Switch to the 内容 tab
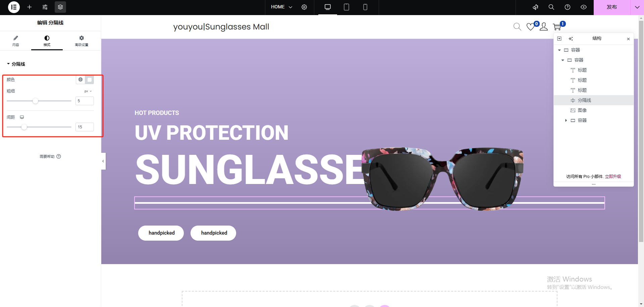 coord(16,41)
